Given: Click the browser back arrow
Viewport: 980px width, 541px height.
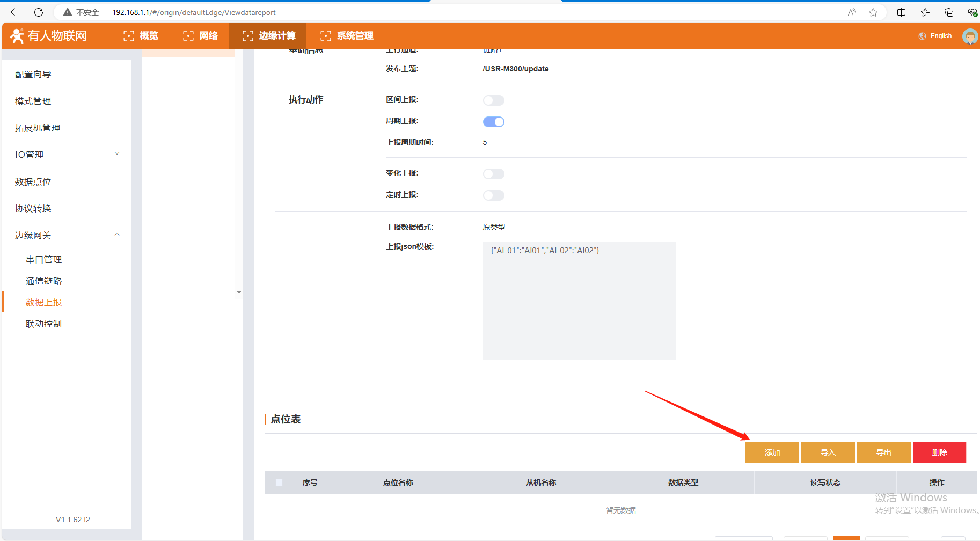Looking at the screenshot, I should tap(15, 12).
